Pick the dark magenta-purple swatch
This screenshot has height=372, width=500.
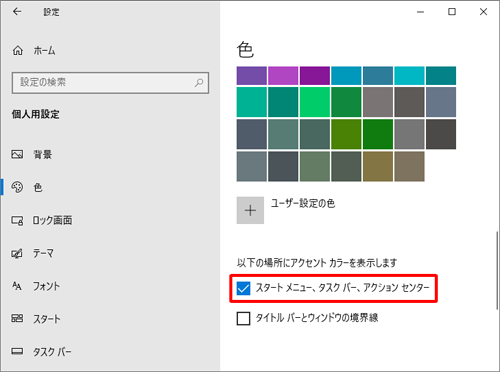click(x=315, y=76)
